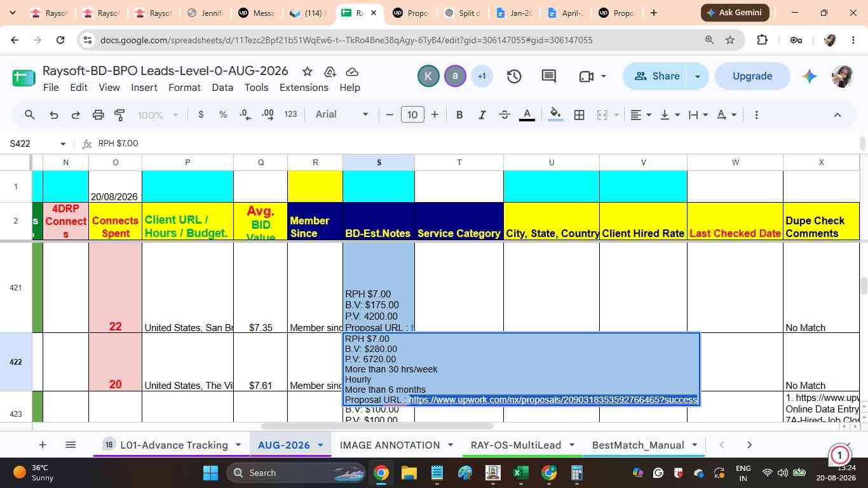Screen dimensions: 868x488
Task: Star the Raysoft-BD-BPO document title
Action: click(307, 71)
